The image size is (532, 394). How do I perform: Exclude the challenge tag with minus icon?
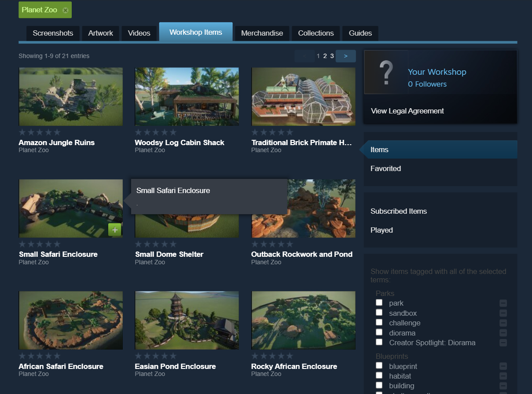pos(503,323)
